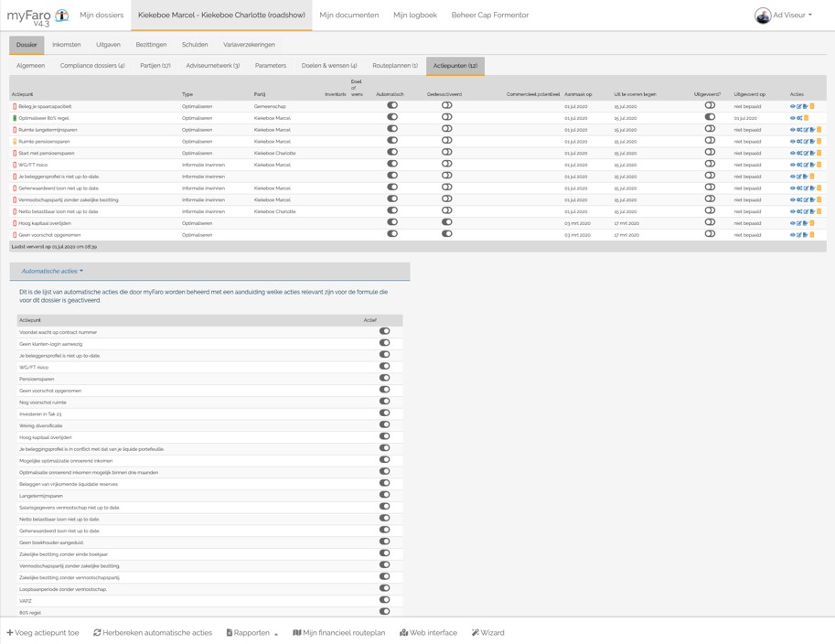The height and width of the screenshot is (644, 835).
Task: Switch to the 'Routeplannen (1)' tab
Action: click(395, 66)
